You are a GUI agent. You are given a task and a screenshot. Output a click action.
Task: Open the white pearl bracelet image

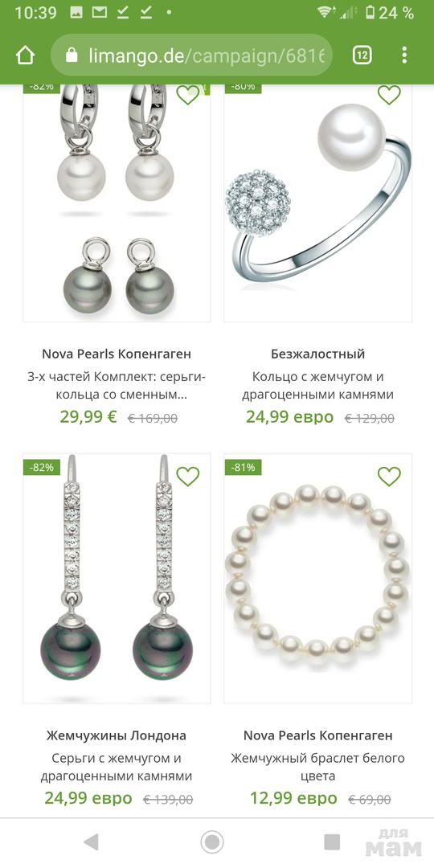[317, 579]
